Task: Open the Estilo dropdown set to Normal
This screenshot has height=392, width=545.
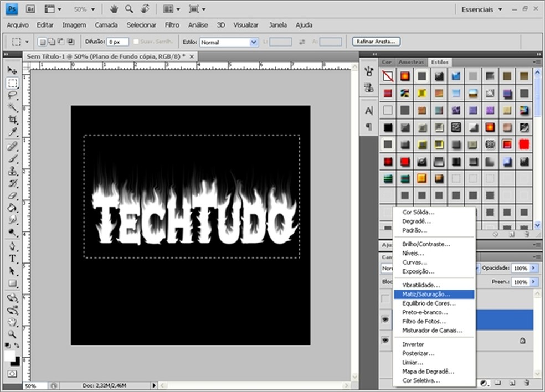Action: (x=229, y=42)
